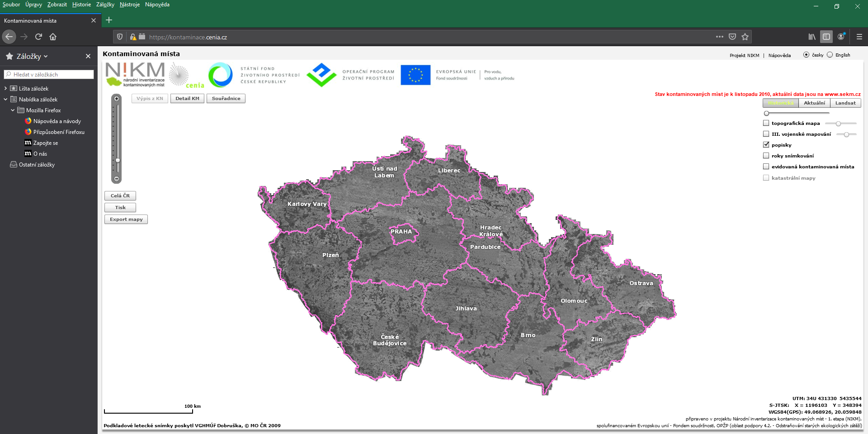Bookmark this page with the star icon
Viewport: 868px width, 434px height.
[x=745, y=37]
